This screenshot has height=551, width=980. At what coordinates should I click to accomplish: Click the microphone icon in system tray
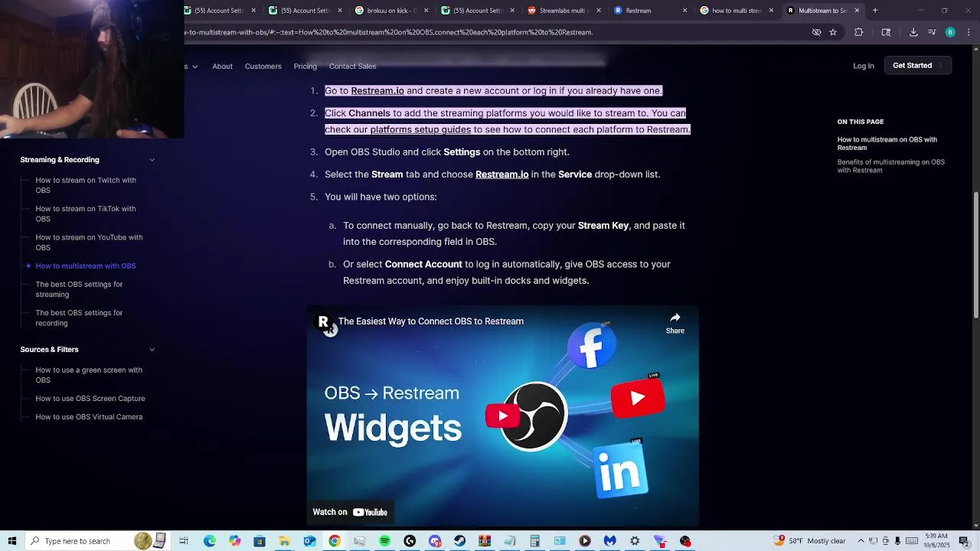pos(897,541)
